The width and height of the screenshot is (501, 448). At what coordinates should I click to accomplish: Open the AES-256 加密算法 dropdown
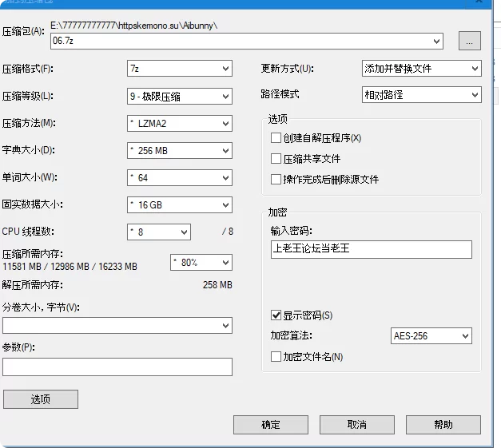tap(431, 335)
